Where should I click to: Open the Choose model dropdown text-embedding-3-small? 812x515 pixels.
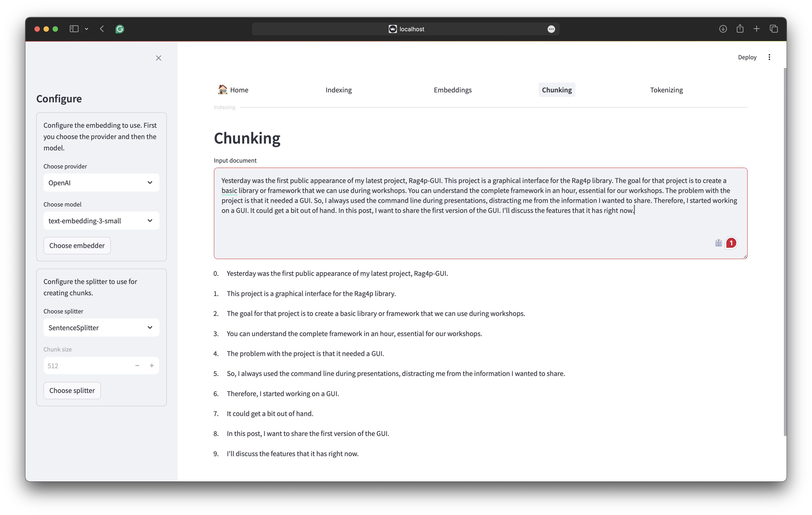tap(101, 221)
